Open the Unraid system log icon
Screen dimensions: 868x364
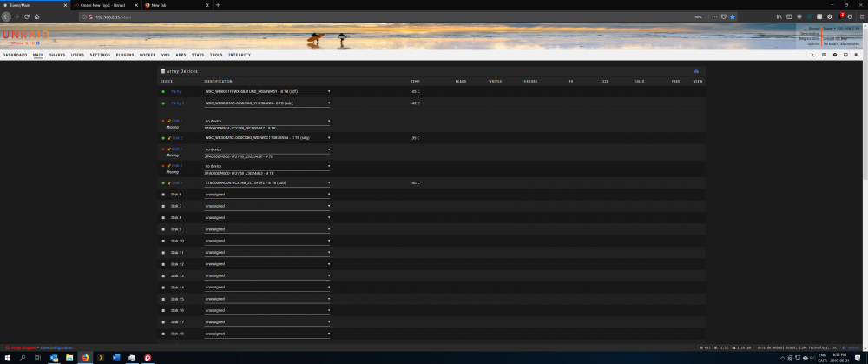(856, 55)
